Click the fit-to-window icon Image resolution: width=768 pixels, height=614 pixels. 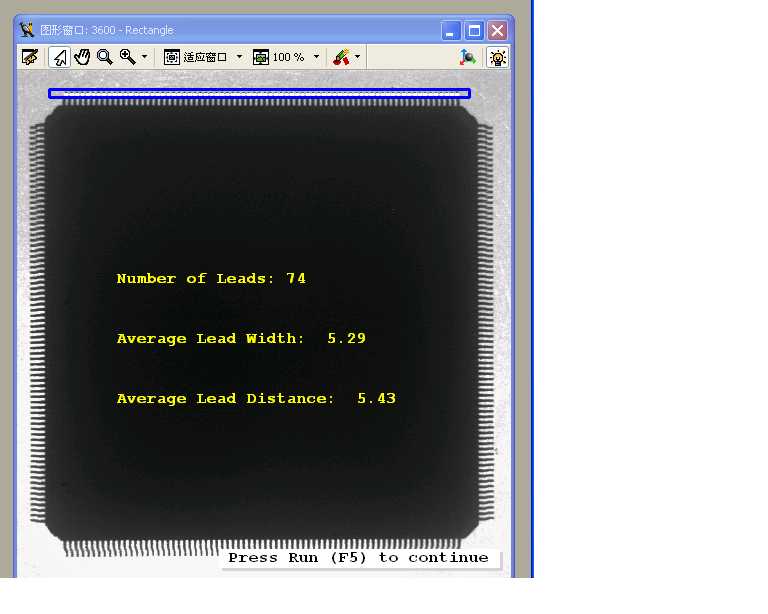click(171, 57)
